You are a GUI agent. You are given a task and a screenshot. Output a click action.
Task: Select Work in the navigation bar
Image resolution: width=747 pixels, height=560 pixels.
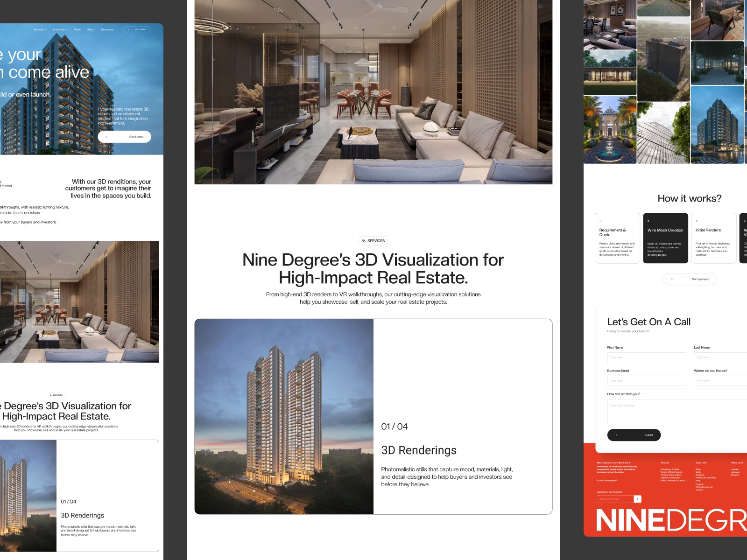pyautogui.click(x=77, y=29)
